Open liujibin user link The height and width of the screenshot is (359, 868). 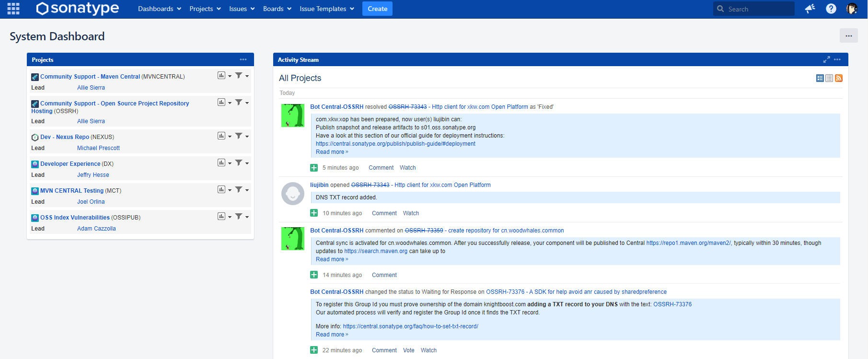319,185
